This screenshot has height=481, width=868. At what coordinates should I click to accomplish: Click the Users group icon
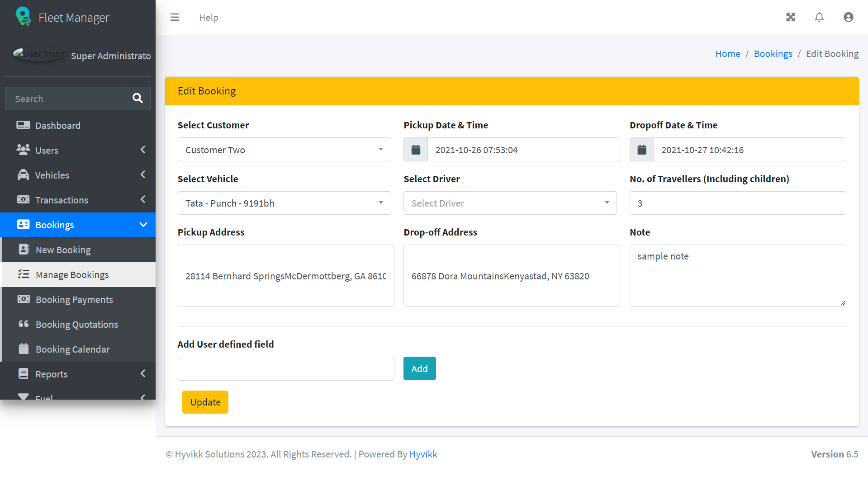point(23,150)
